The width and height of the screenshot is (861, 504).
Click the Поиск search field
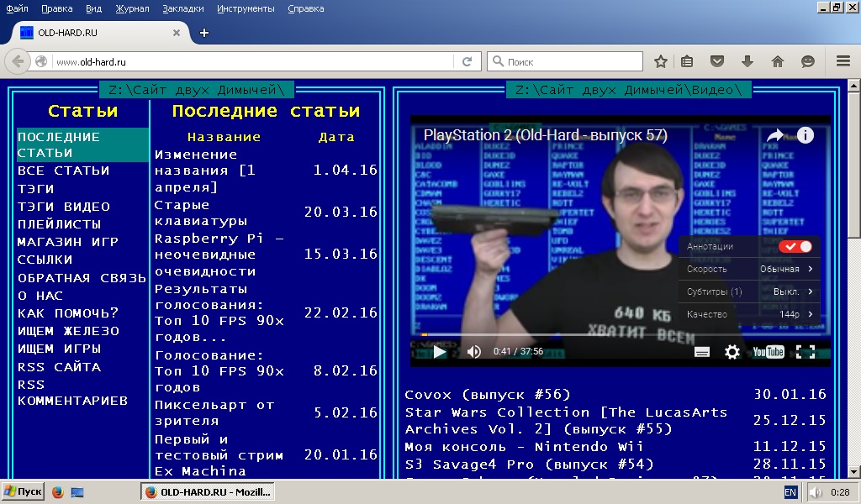click(565, 61)
